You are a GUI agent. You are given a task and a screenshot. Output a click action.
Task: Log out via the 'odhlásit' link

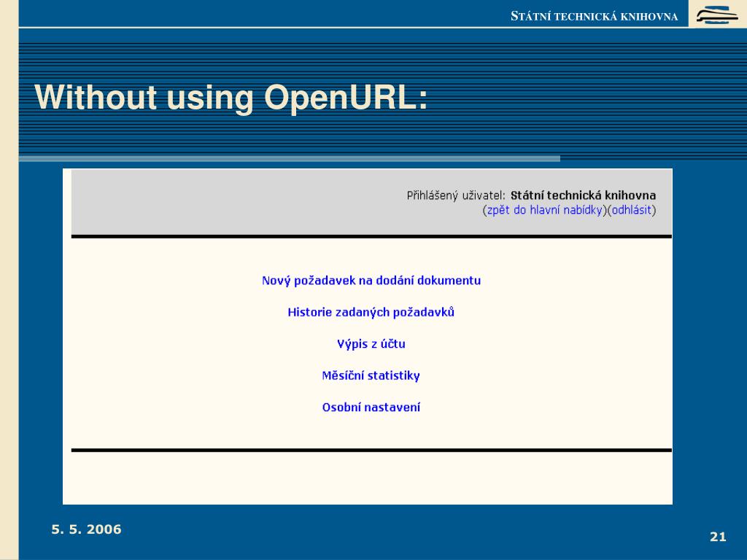point(631,210)
